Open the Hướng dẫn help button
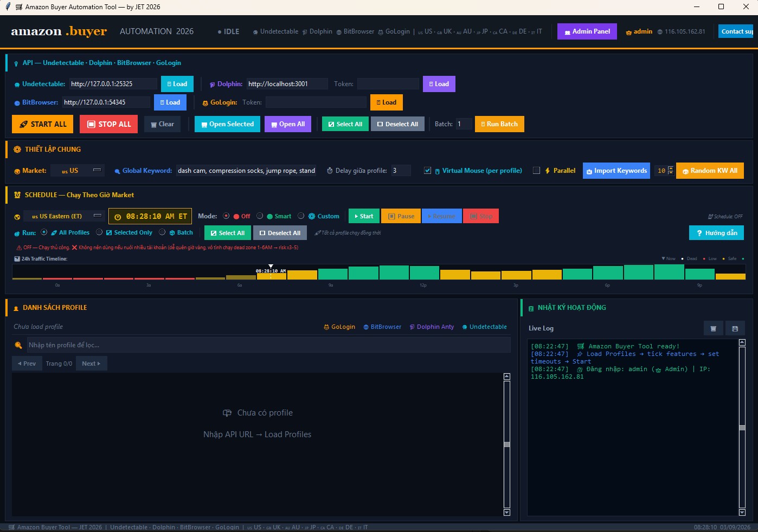The height and width of the screenshot is (532, 758). [x=717, y=233]
